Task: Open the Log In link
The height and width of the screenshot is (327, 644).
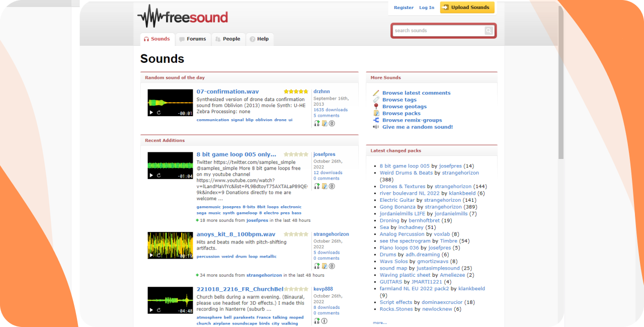Action: (x=427, y=8)
